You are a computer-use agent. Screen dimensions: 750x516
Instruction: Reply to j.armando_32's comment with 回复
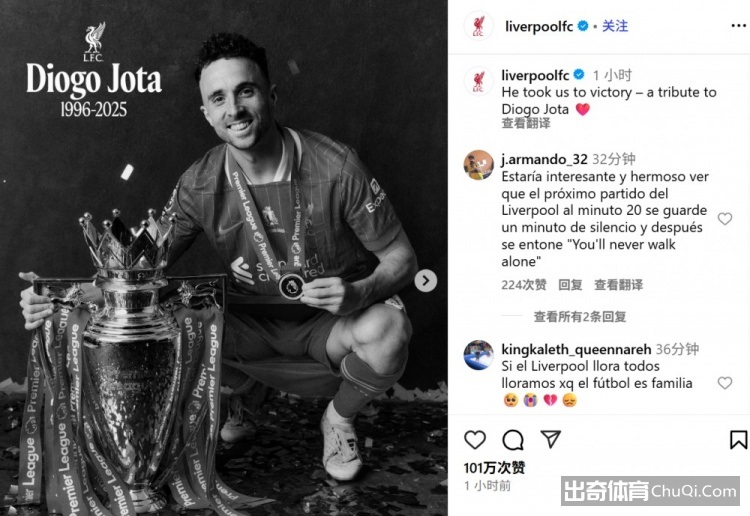[x=570, y=285]
